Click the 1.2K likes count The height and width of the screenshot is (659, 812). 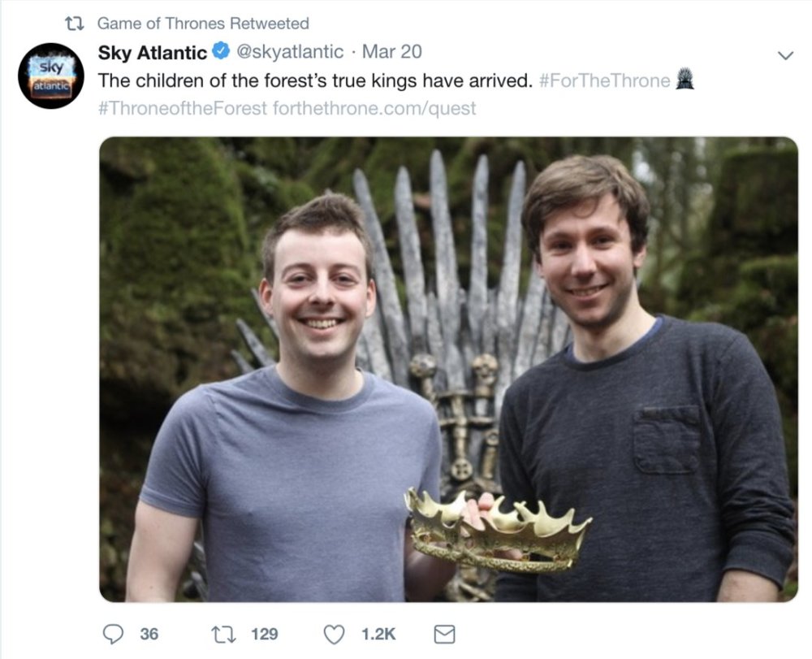coord(378,634)
